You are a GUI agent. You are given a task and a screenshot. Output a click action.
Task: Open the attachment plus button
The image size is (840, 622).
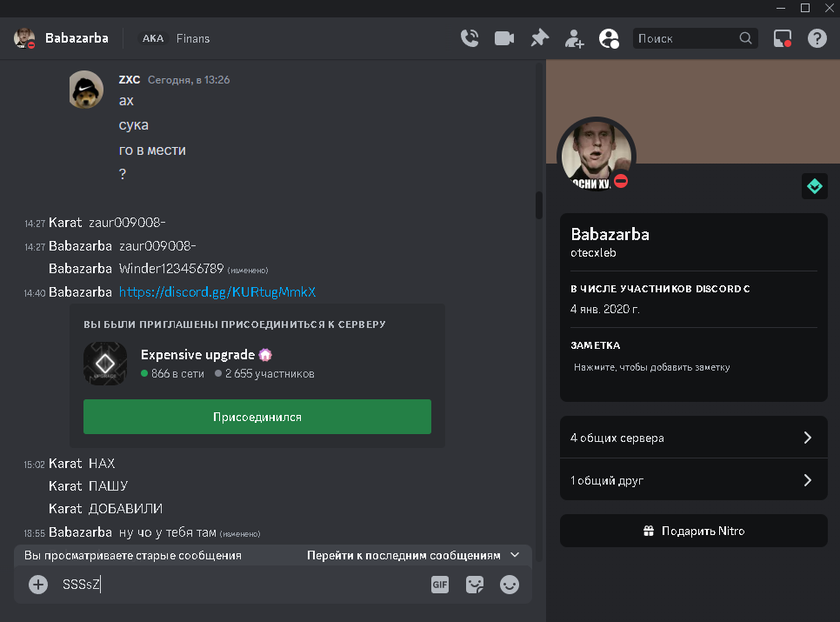click(x=38, y=585)
